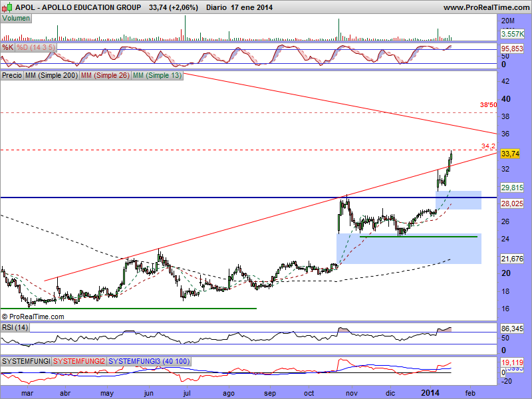Screen dimensions: 532x399
Task: Click the %K stochastic label
Action: [7, 47]
